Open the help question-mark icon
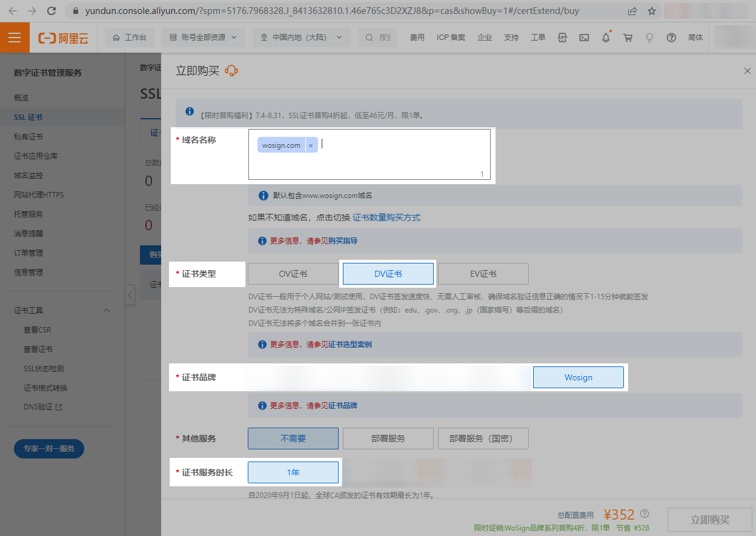The width and height of the screenshot is (756, 536). (x=671, y=37)
